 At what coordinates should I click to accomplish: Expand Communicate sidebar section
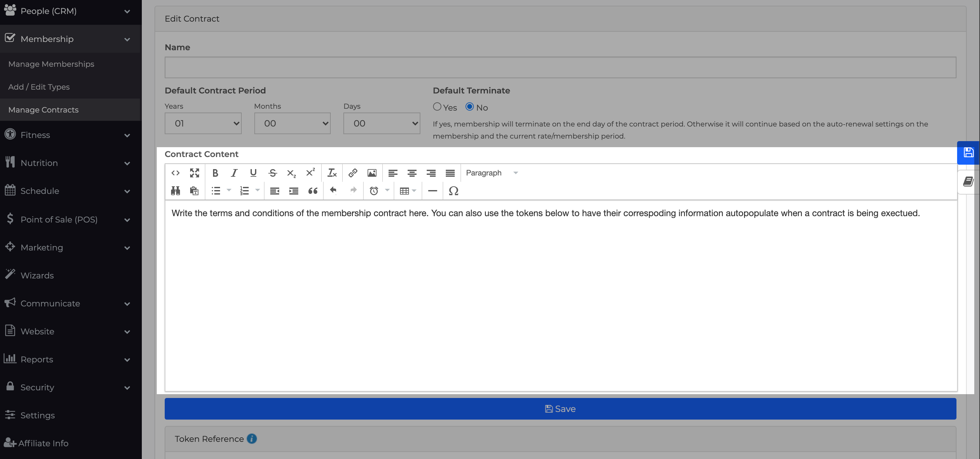(71, 304)
